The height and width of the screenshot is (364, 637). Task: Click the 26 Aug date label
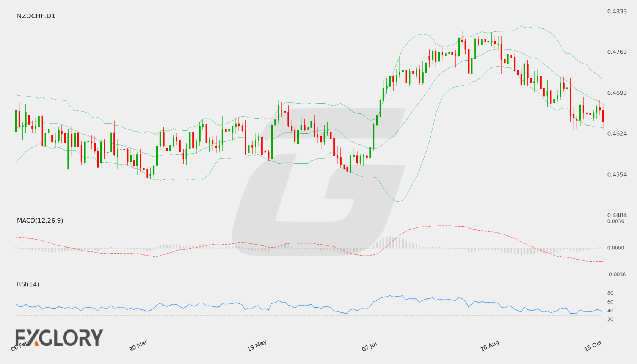click(x=490, y=346)
